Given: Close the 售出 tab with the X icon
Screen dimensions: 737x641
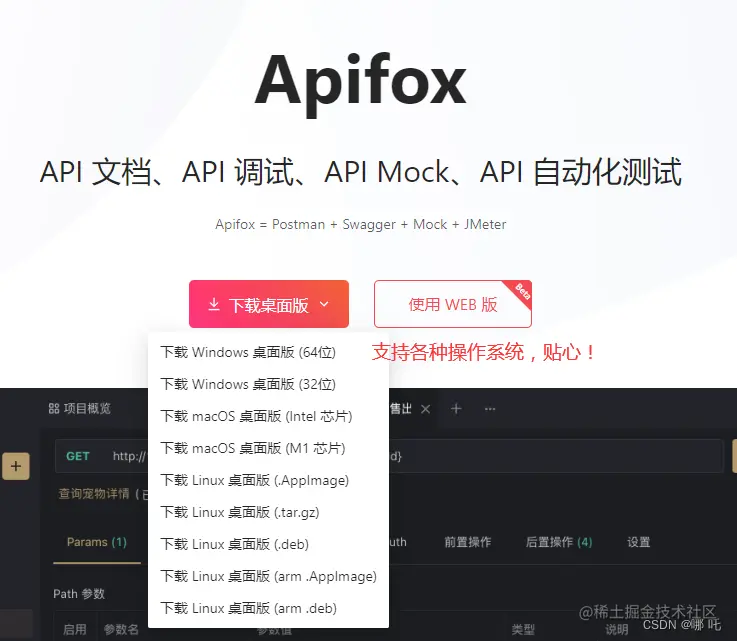Looking at the screenshot, I should pyautogui.click(x=425, y=409).
